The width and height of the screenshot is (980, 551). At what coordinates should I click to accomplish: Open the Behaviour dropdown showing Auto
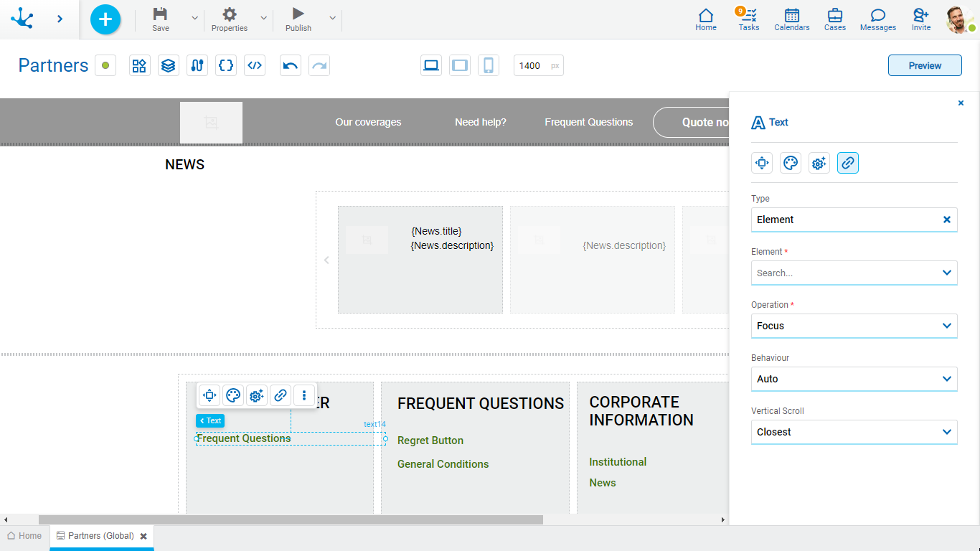tap(854, 379)
